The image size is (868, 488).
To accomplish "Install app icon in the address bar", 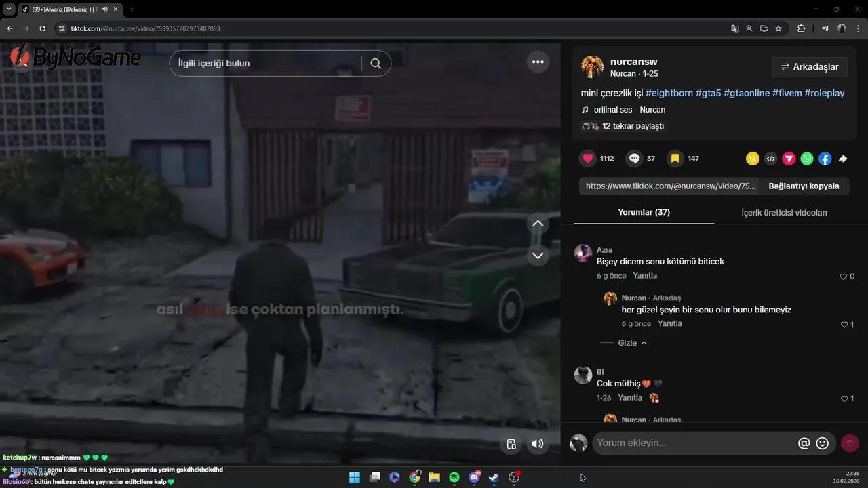I will (764, 28).
